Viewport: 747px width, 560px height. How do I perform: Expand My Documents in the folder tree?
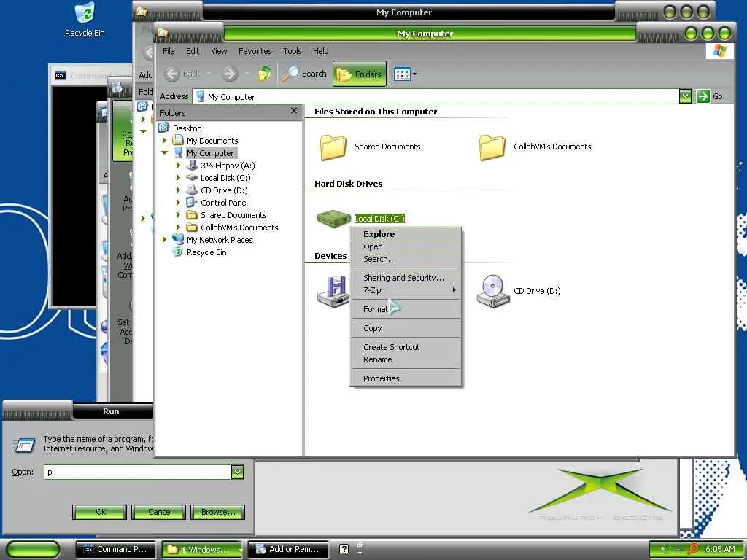coord(165,141)
